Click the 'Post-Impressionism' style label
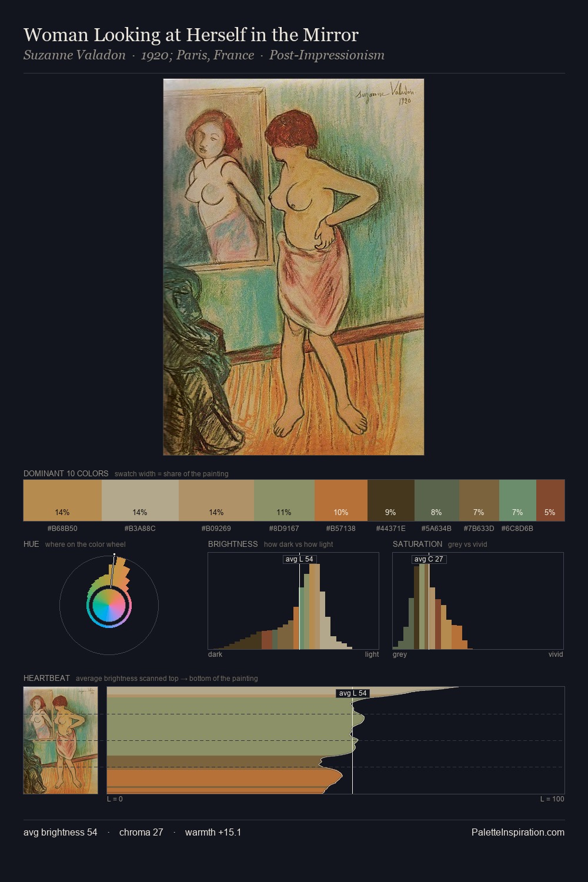Image resolution: width=588 pixels, height=882 pixels. click(x=327, y=55)
